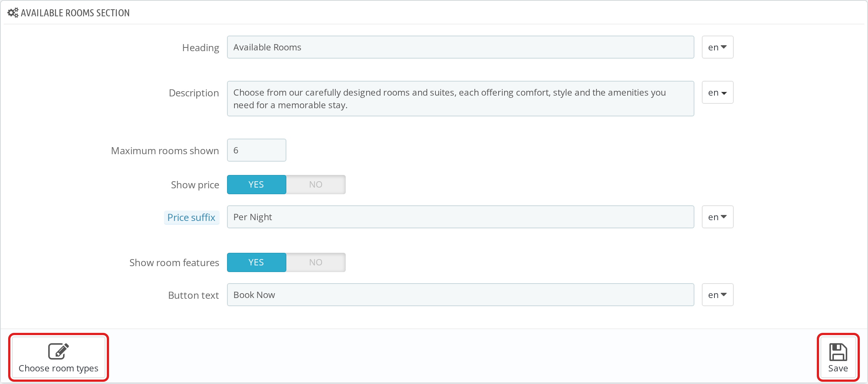
Task: Click the Price suffix input containing Per Night
Action: 460,217
